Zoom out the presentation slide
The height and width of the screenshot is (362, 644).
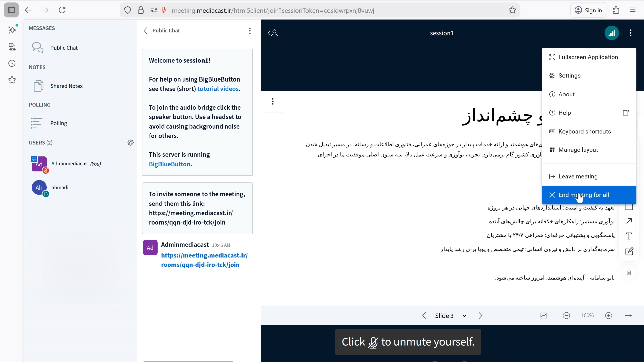pos(566,315)
